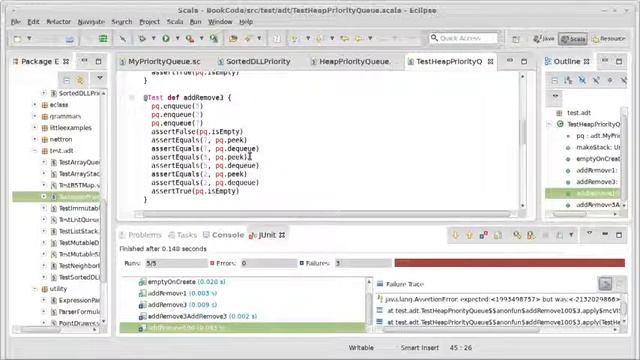Collapse all in Package Explorer toolbar
Image resolution: width=640 pixels, height=360 pixels.
click(x=67, y=80)
